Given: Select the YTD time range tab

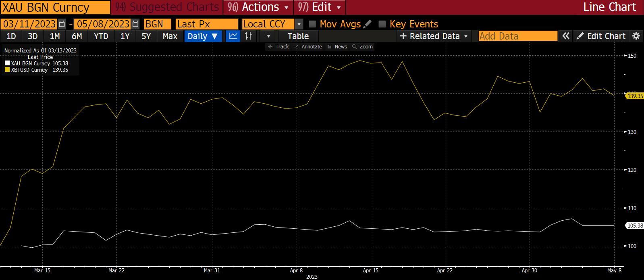Looking at the screenshot, I should coord(101,36).
